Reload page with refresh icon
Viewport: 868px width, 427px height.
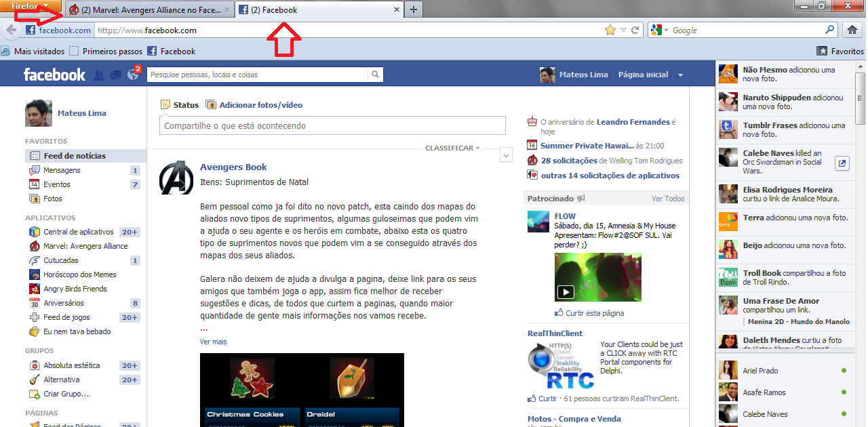(x=635, y=30)
